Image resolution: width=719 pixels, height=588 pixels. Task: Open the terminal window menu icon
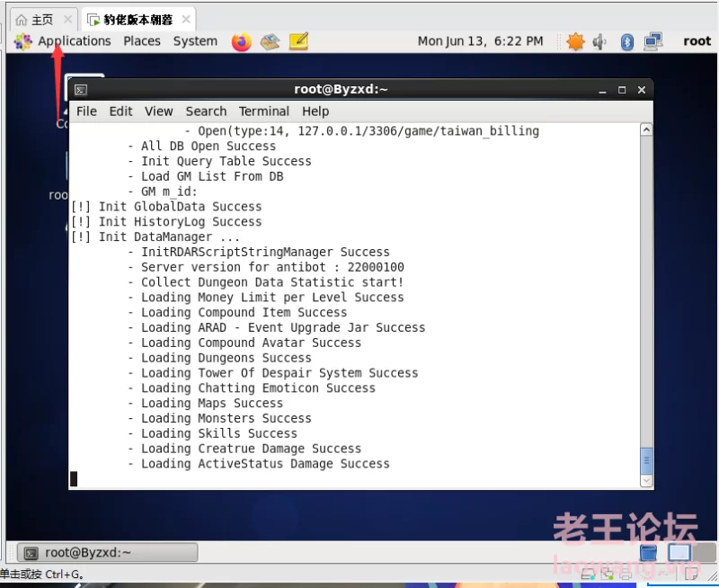click(81, 90)
